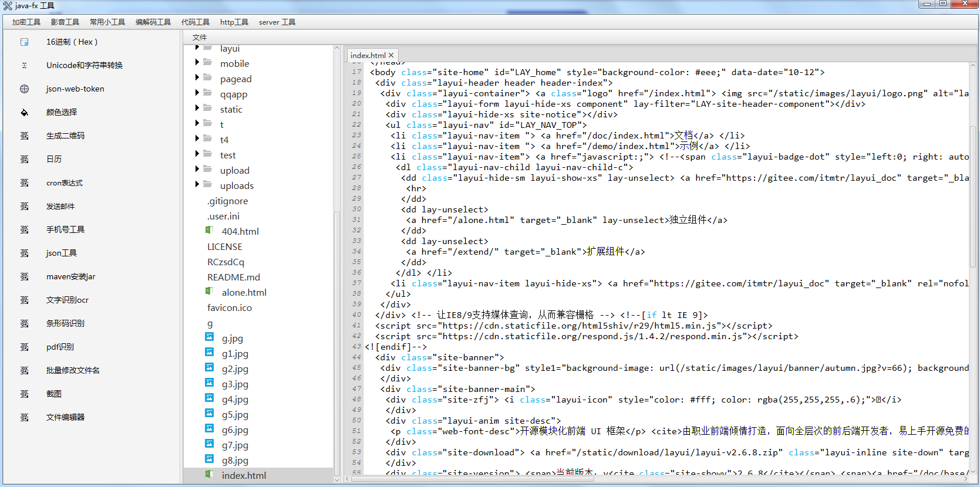This screenshot has height=487, width=980.
Task: Click the color picker paint bucket icon
Action: point(24,113)
